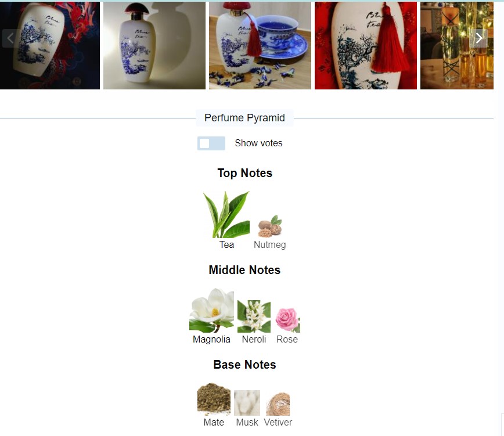
Task: Select the Magnolia flower icon
Action: (x=211, y=310)
